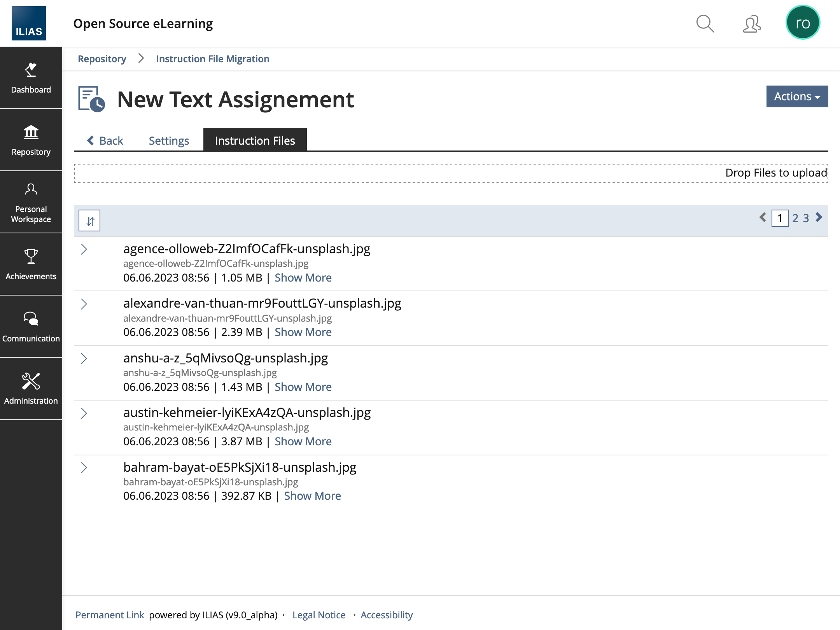840x630 pixels.
Task: Expand the alexandre-van-thuan file row
Action: [84, 304]
